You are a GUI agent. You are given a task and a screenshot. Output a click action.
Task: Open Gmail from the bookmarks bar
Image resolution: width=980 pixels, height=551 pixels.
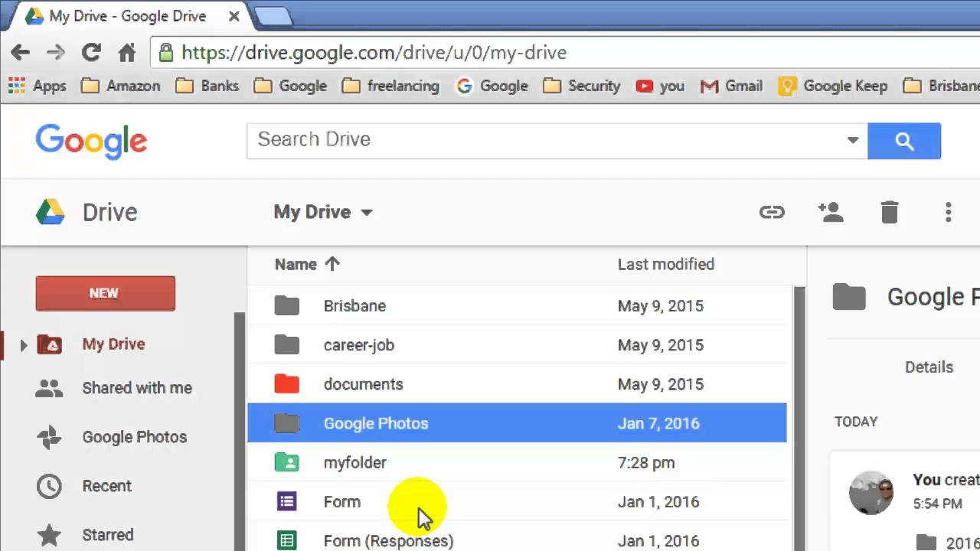point(731,86)
